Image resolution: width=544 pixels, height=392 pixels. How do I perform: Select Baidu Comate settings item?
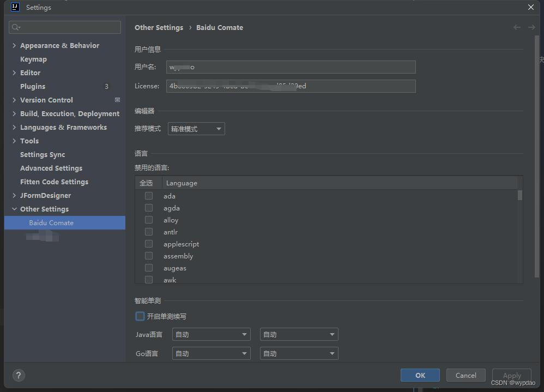click(64, 222)
